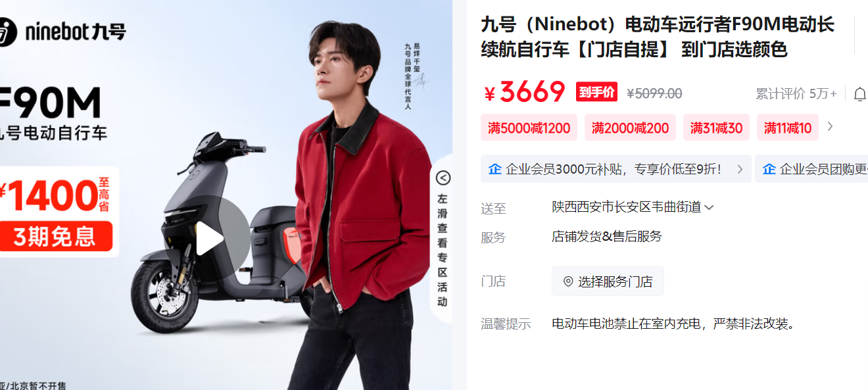The width and height of the screenshot is (868, 390).
Task: Select the 满5000减1200 coupon
Action: click(529, 128)
